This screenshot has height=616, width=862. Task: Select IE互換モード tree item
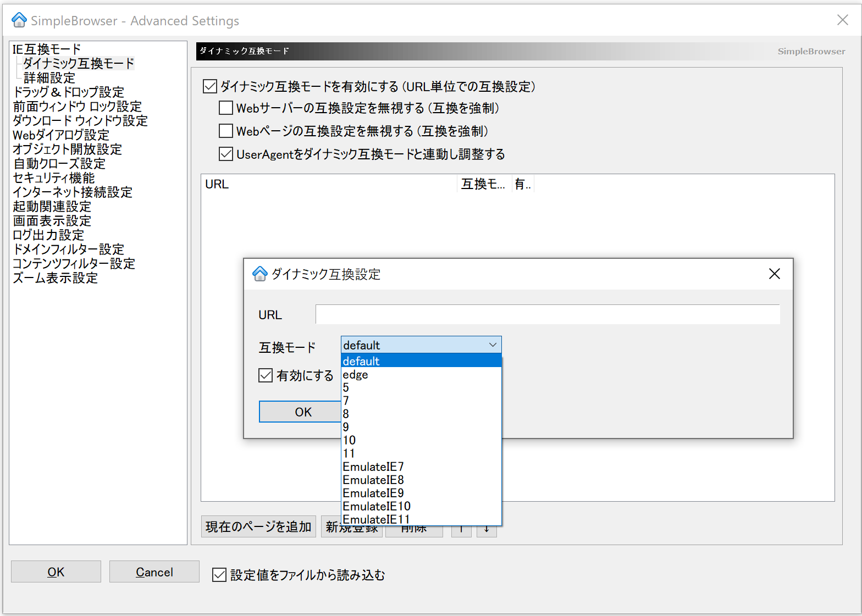click(47, 49)
